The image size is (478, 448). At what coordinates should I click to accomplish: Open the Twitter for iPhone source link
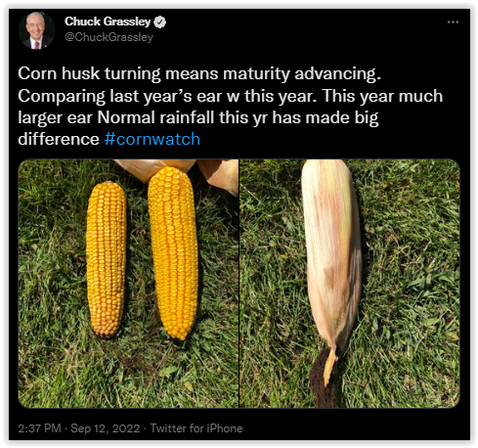tap(196, 428)
